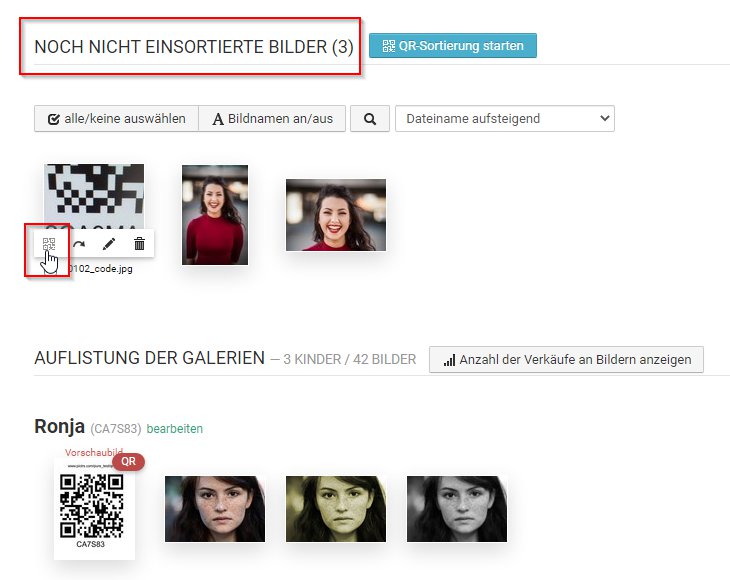Image resolution: width=730 pixels, height=580 pixels.
Task: Click the rotate arrow icon on the image toolbar
Action: 78,243
